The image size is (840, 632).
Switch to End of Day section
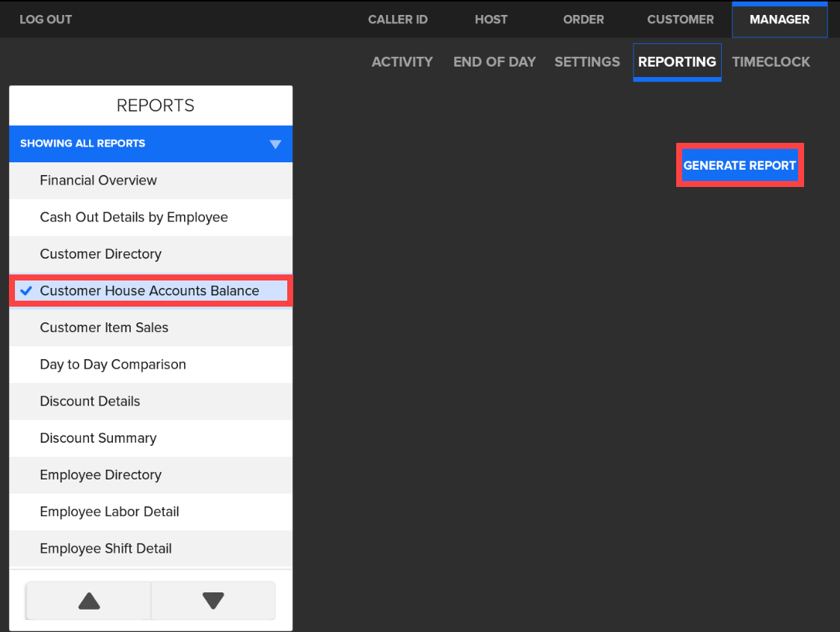494,62
